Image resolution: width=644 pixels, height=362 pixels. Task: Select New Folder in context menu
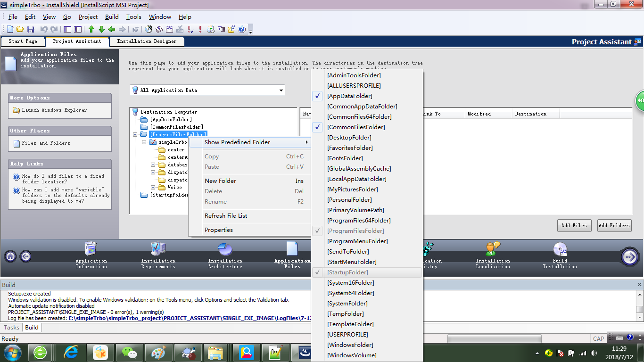[x=249, y=181]
